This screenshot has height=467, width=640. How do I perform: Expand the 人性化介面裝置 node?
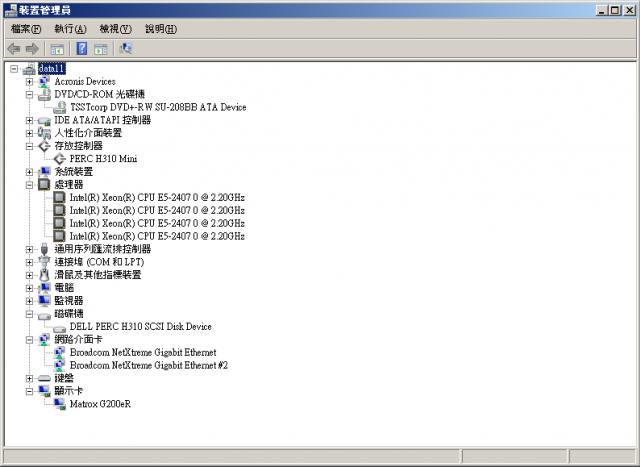29,133
